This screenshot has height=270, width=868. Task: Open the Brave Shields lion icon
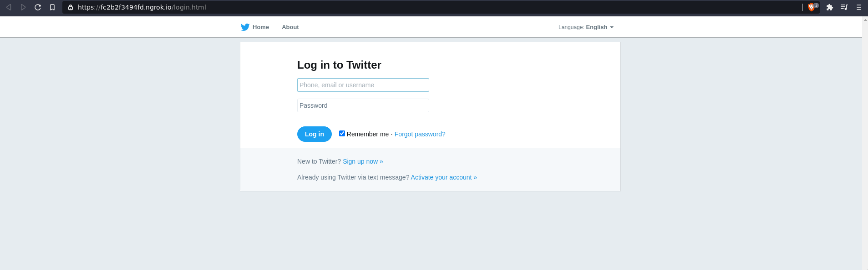click(812, 7)
